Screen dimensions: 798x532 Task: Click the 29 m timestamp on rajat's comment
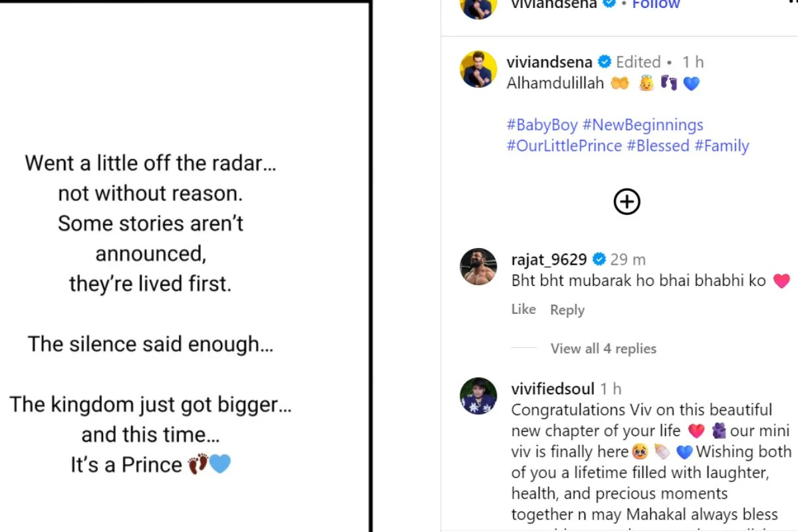[628, 259]
